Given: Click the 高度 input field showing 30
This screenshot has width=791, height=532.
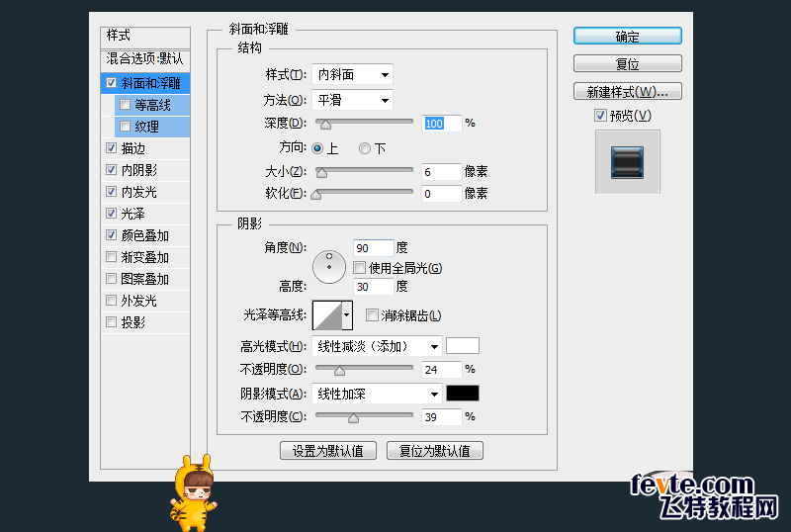Looking at the screenshot, I should (x=374, y=287).
